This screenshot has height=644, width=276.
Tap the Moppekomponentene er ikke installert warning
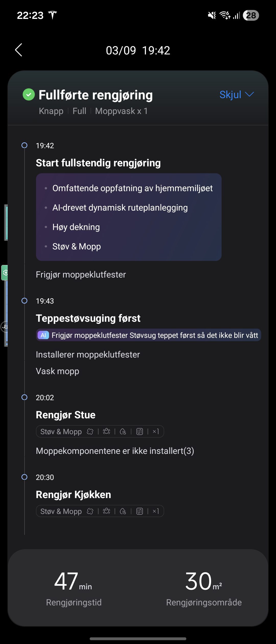115,451
